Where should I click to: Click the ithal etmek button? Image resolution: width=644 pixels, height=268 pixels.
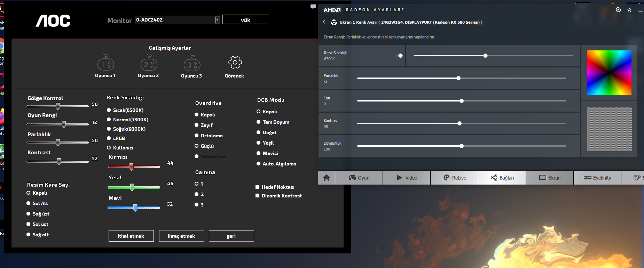coord(131,236)
